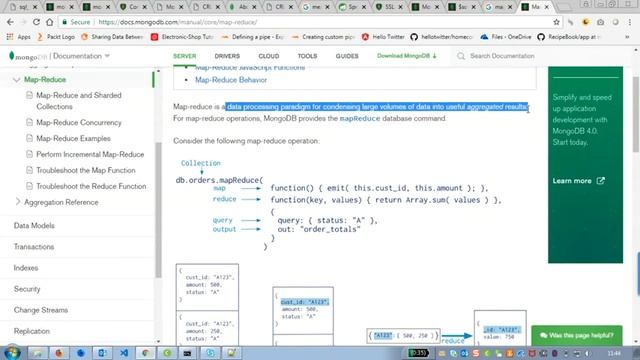
Task: Open the Windows Start button
Action: pos(12,353)
